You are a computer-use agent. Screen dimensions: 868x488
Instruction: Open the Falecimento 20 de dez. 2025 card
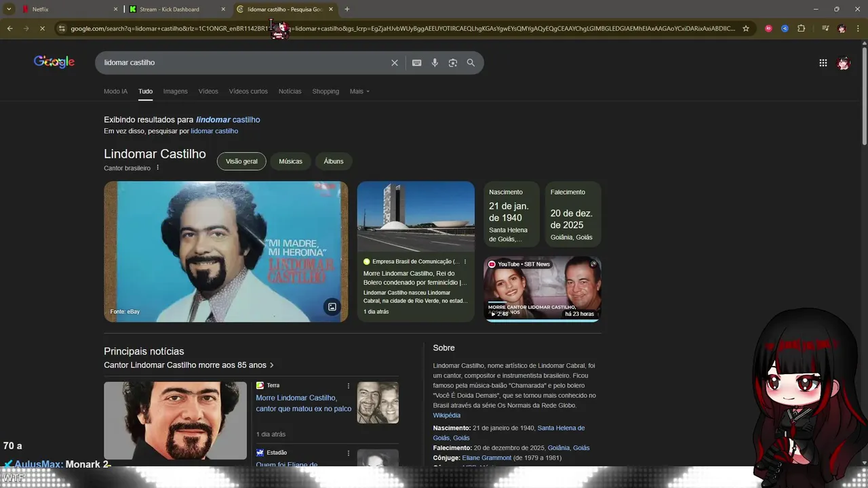[573, 214]
